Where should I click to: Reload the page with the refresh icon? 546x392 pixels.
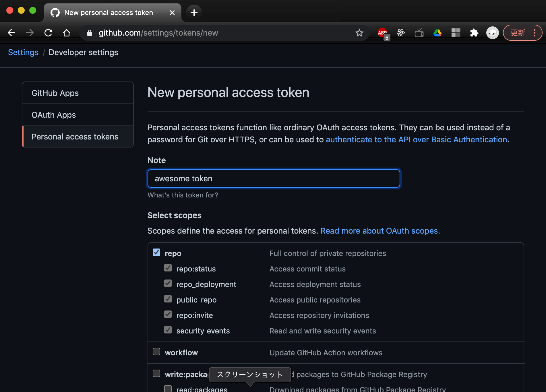(x=48, y=33)
